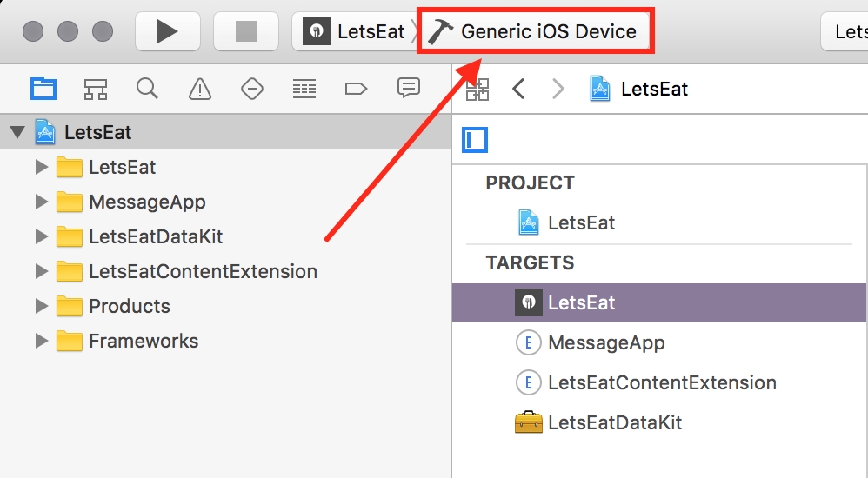
Task: Show the Debug navigator
Action: point(304,89)
